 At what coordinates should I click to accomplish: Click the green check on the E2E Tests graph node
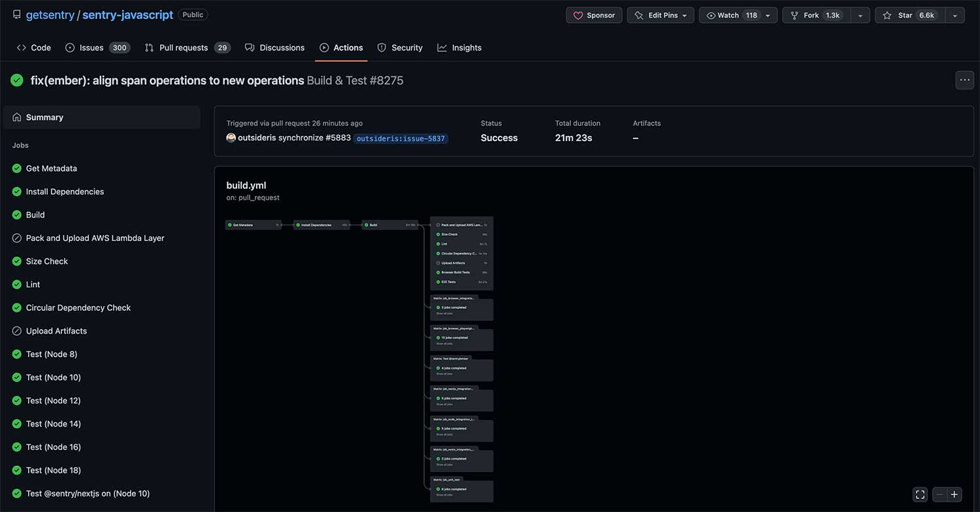438,282
